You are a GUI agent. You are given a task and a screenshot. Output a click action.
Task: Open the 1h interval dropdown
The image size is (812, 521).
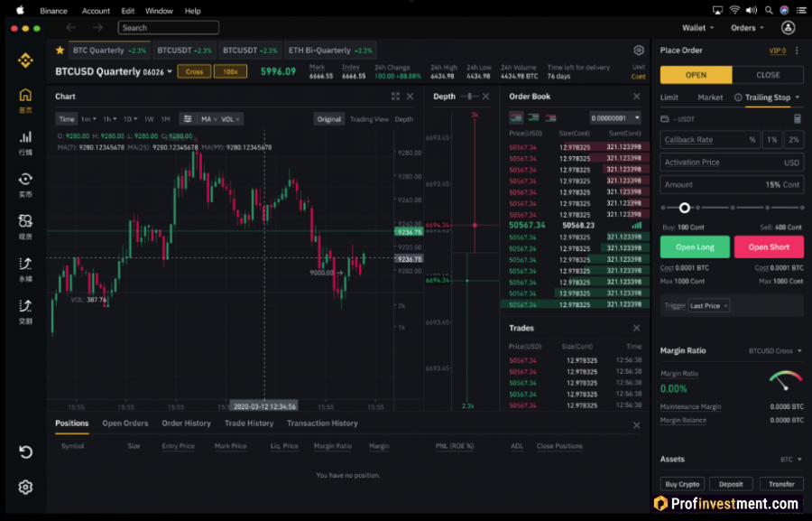tap(109, 119)
